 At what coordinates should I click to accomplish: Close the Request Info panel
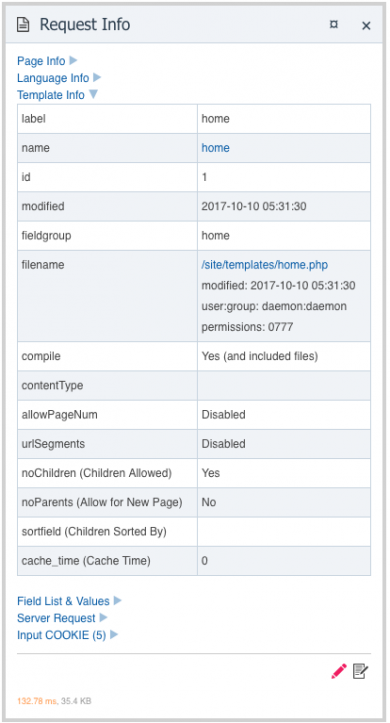click(x=366, y=26)
